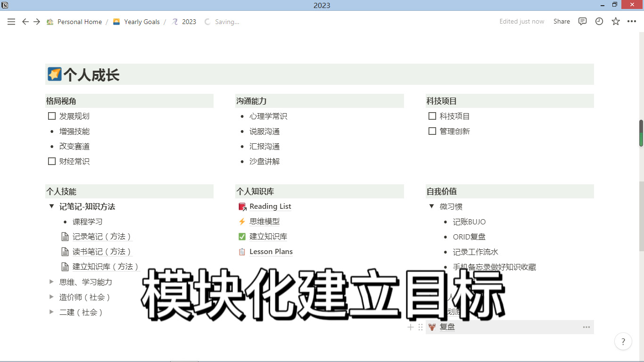Click the drag handle beside 复盘
The width and height of the screenshot is (644, 362).
click(421, 327)
